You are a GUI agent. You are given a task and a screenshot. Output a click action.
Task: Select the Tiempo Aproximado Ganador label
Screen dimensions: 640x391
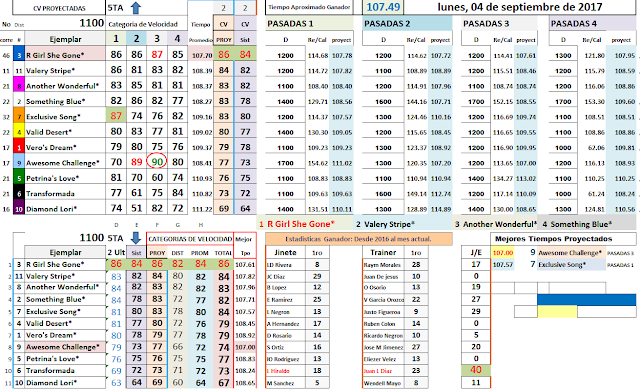tap(309, 7)
